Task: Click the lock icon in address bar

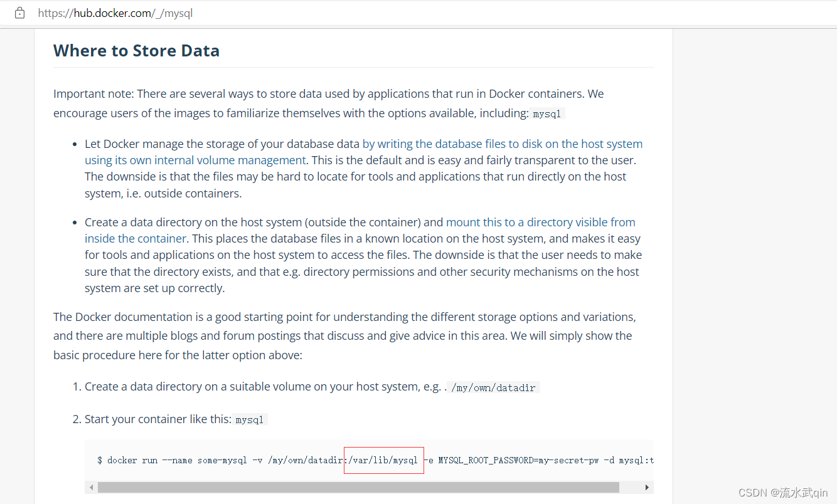Action: pyautogui.click(x=20, y=13)
